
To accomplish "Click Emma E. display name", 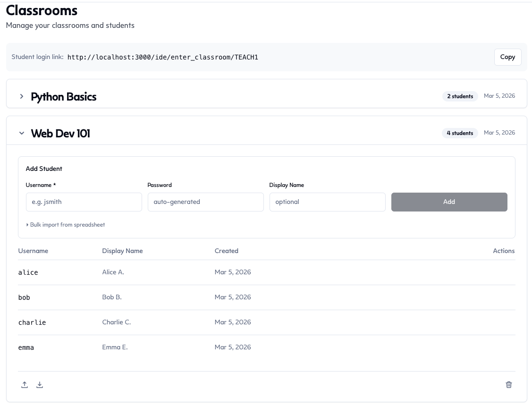I will (115, 347).
